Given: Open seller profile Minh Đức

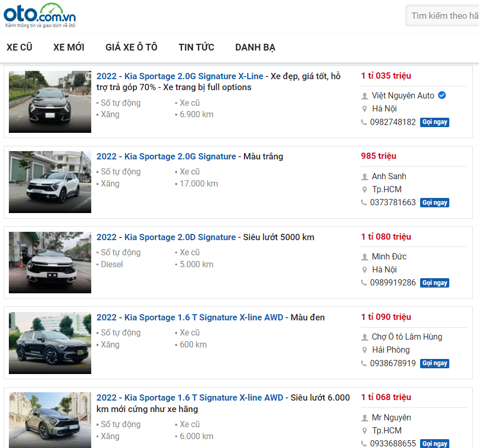Looking at the screenshot, I should click(x=389, y=256).
